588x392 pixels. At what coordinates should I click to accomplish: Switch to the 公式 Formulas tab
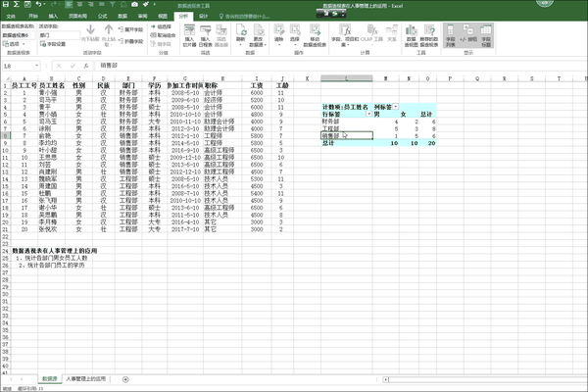coord(102,16)
